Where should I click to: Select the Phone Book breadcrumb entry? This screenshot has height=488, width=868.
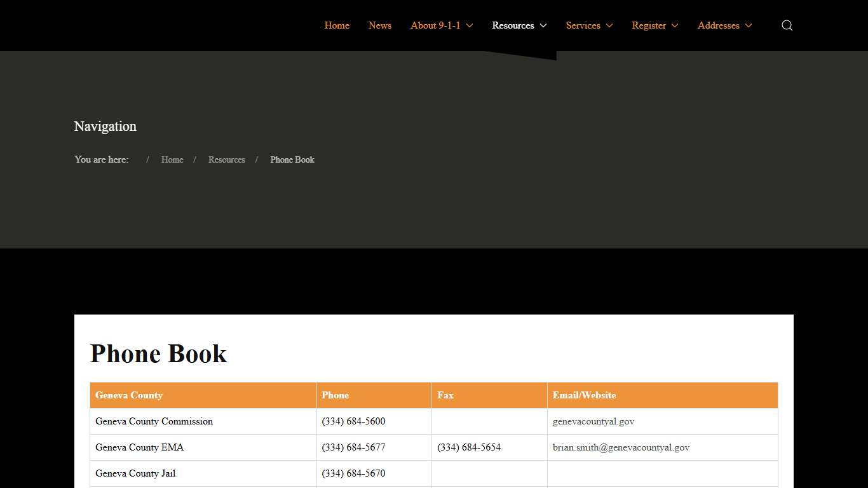[x=292, y=159]
